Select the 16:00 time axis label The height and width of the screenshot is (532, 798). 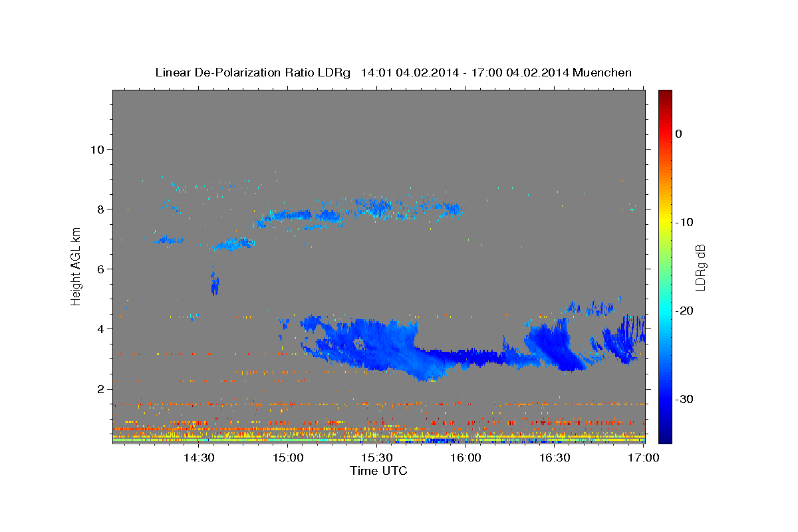(466, 458)
